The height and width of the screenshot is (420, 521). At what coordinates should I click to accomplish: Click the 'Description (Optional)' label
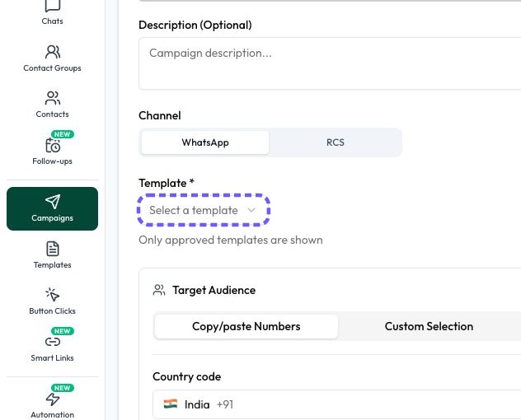click(195, 25)
